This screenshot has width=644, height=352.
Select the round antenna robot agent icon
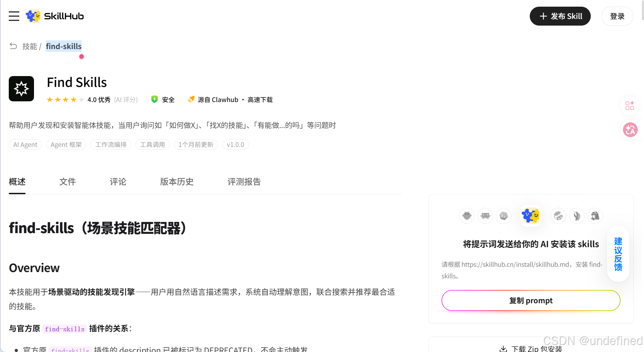click(x=467, y=216)
